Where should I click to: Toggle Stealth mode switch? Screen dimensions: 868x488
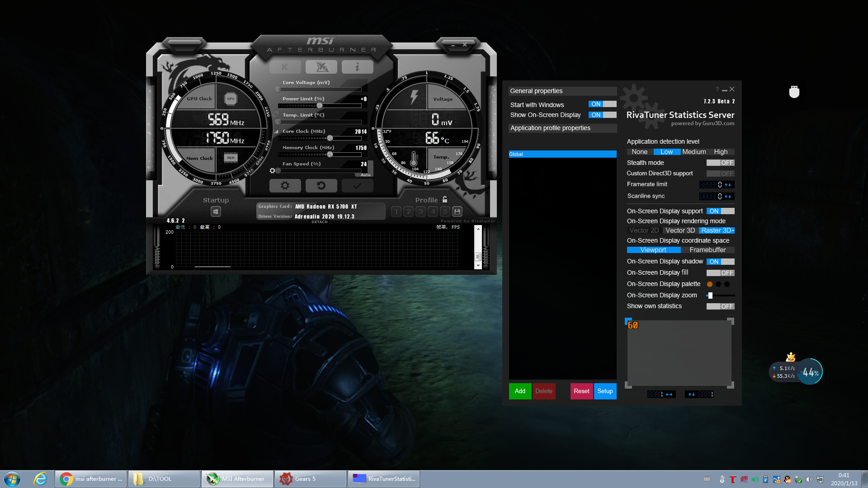(x=721, y=163)
